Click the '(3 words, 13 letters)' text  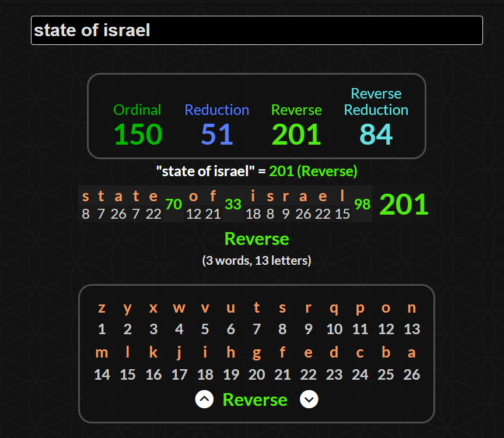pyautogui.click(x=257, y=260)
